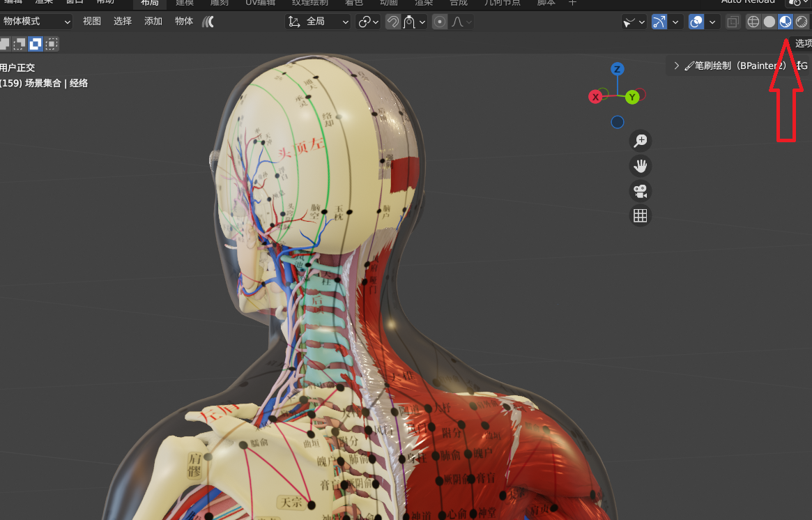The image size is (812, 520).
Task: Click the hand icon to move view
Action: (x=641, y=166)
